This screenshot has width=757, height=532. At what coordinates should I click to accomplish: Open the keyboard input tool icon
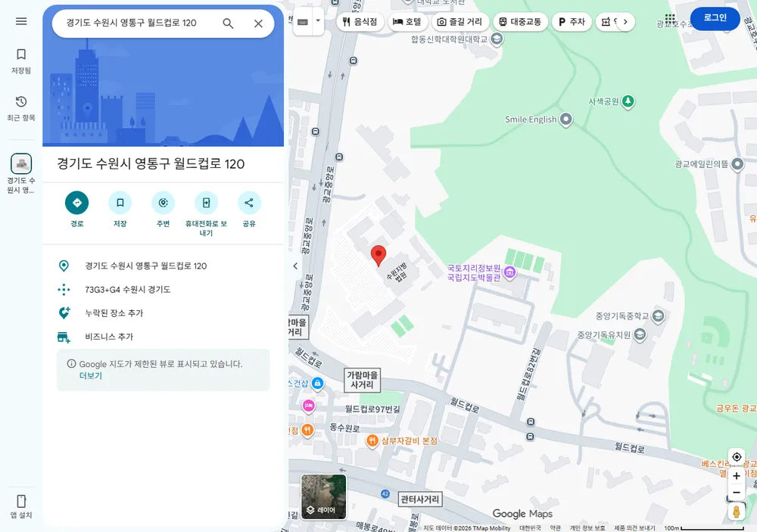[303, 22]
